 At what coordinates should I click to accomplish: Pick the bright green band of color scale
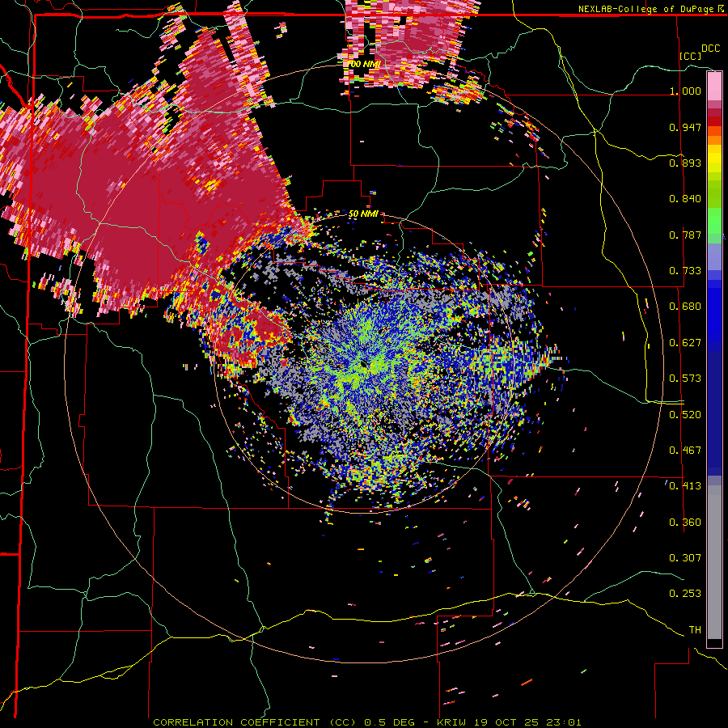[714, 219]
